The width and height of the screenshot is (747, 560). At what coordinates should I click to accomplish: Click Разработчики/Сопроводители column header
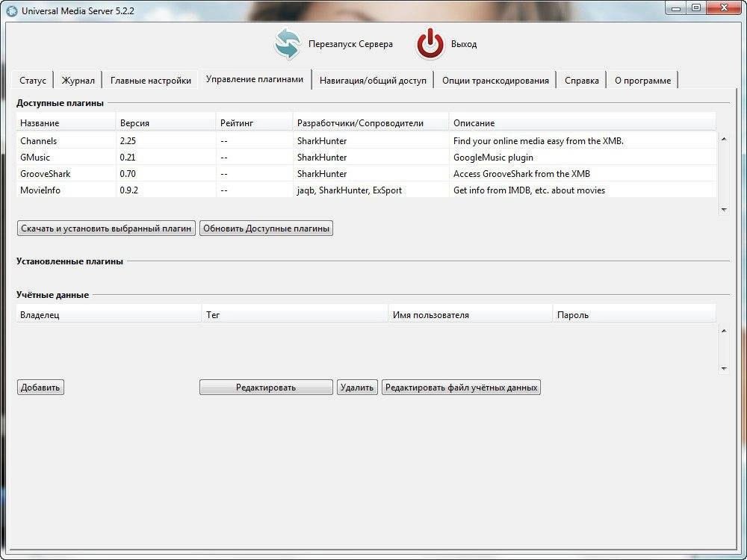(371, 123)
